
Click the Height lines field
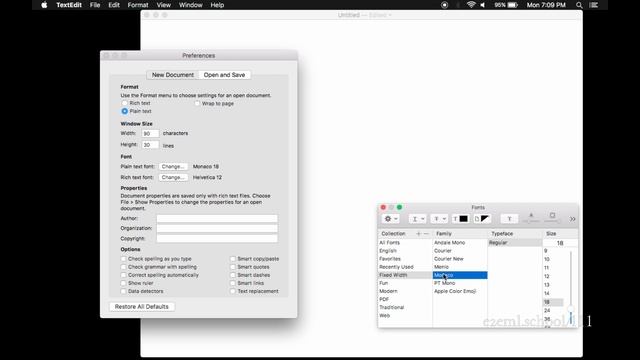point(150,145)
